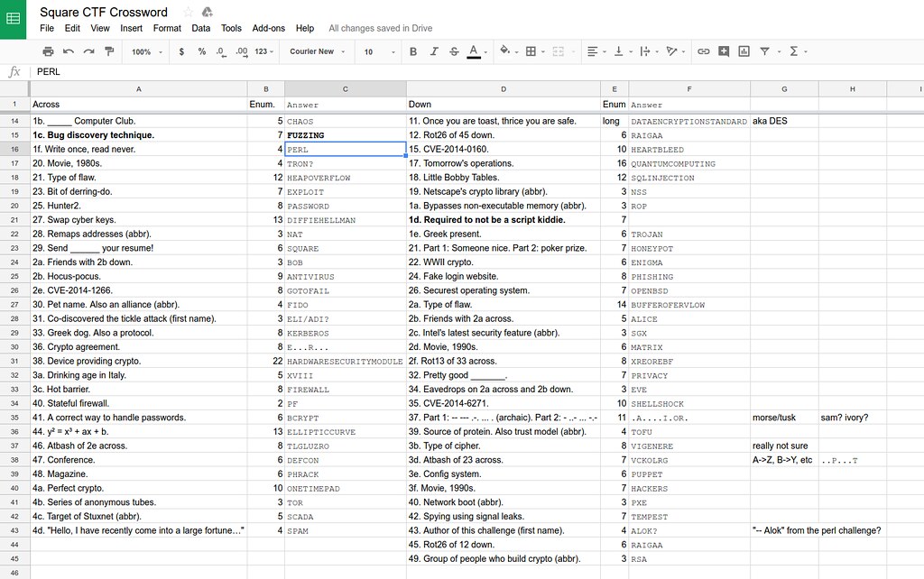Decrease decimal places icon
This screenshot has height=579, width=924.
coord(220,51)
